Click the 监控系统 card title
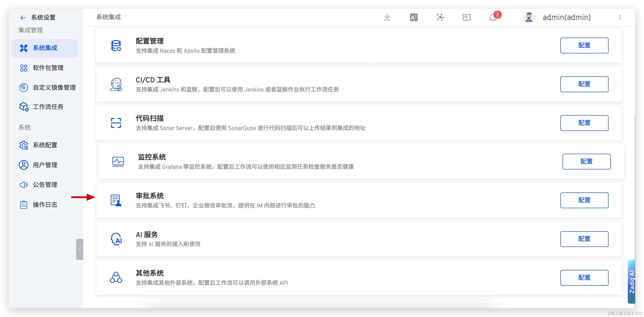Screen dimensions: 644x317 152,157
